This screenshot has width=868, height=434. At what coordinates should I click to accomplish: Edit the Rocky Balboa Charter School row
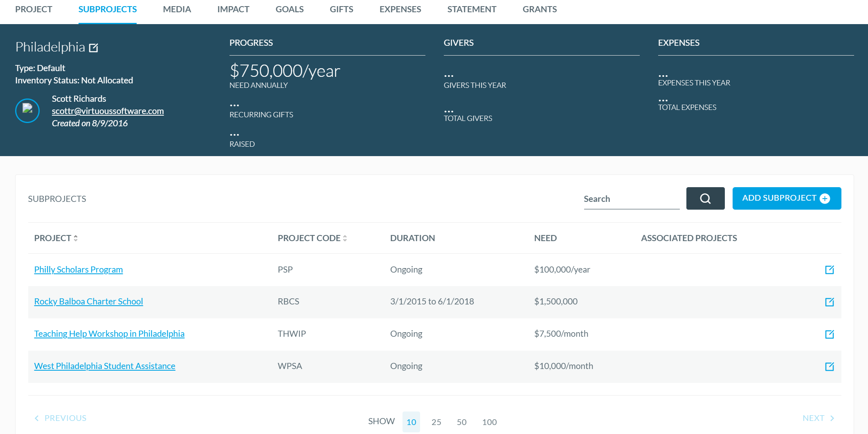(830, 302)
